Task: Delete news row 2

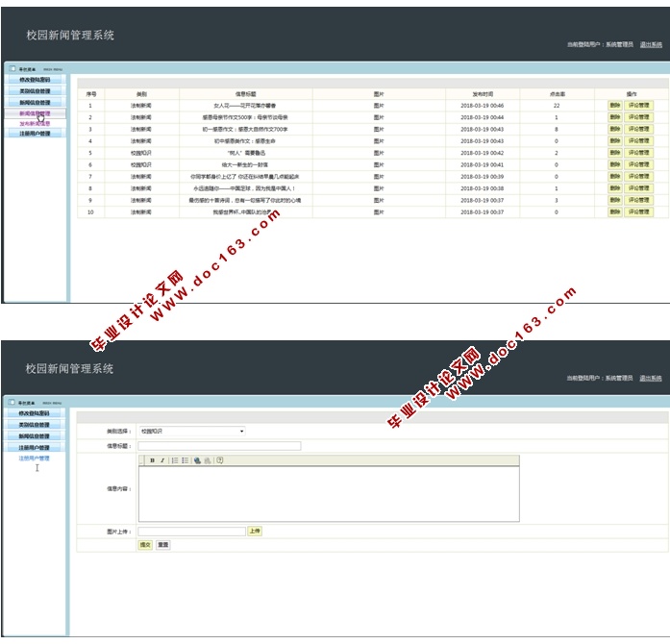Action: pos(615,117)
